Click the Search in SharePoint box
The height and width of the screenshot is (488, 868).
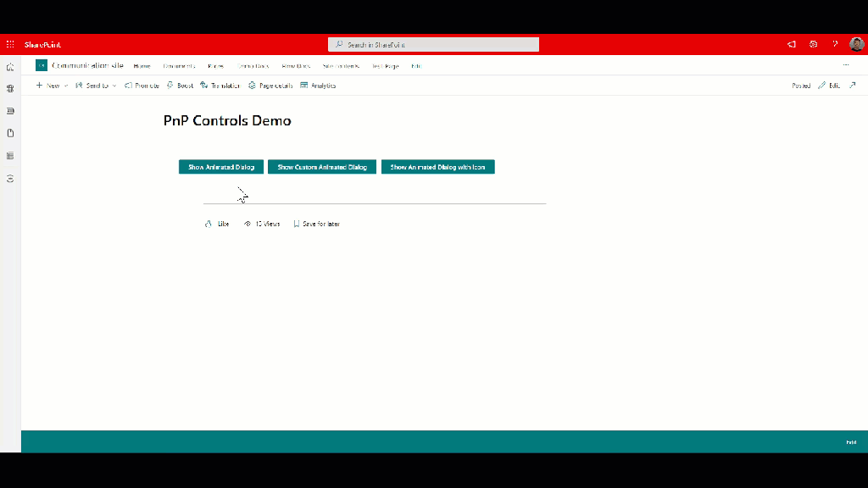pos(433,44)
